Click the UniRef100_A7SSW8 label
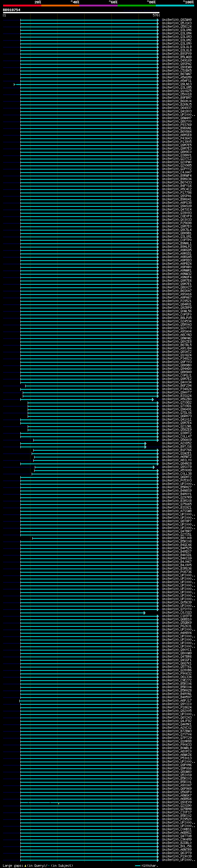This screenshot has width=197, height=868. click(x=176, y=511)
